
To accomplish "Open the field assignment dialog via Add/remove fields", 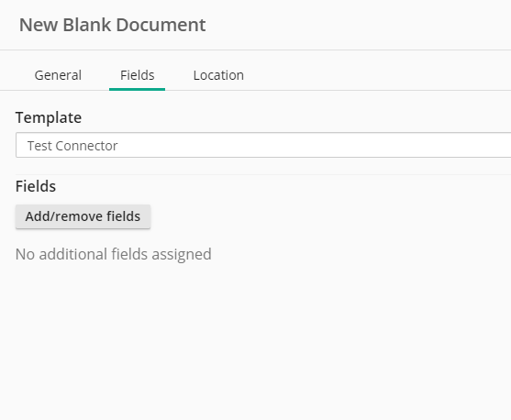I will pyautogui.click(x=83, y=216).
